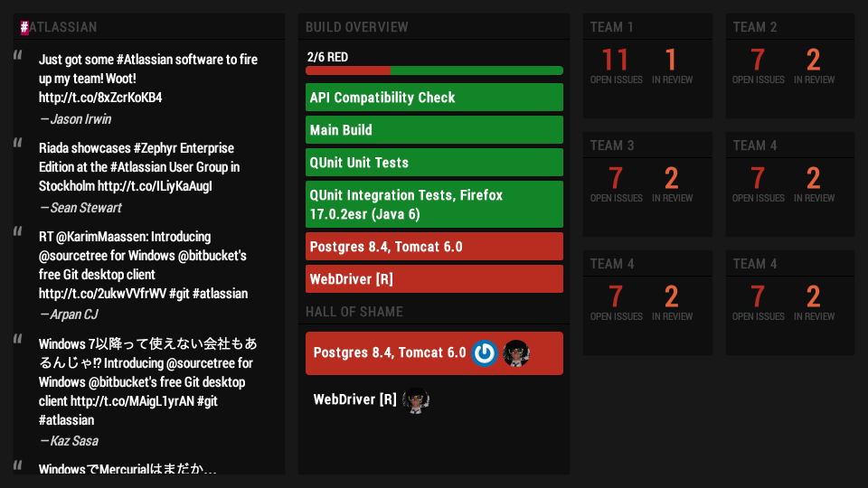Open failing Postgres 8.4 build in Build Overview
This screenshot has height=488, width=868.
(434, 247)
